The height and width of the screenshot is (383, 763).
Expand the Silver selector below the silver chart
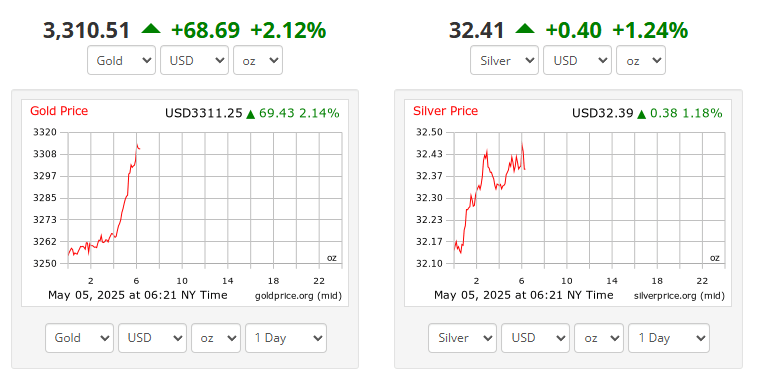tap(462, 338)
